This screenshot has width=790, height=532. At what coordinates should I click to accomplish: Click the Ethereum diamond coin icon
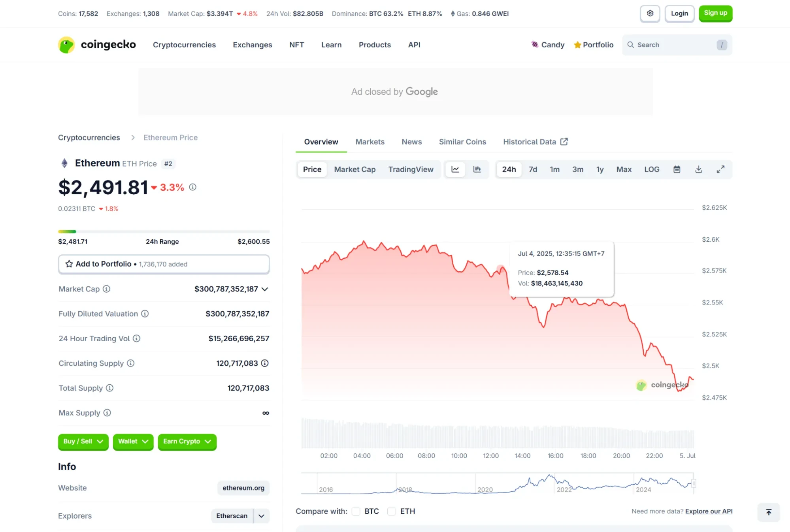(x=64, y=163)
